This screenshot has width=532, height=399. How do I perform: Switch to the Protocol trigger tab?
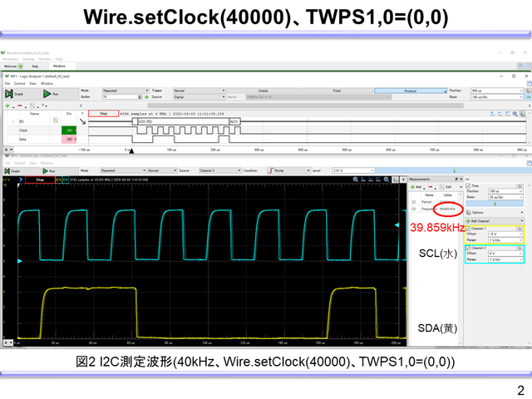pos(408,90)
